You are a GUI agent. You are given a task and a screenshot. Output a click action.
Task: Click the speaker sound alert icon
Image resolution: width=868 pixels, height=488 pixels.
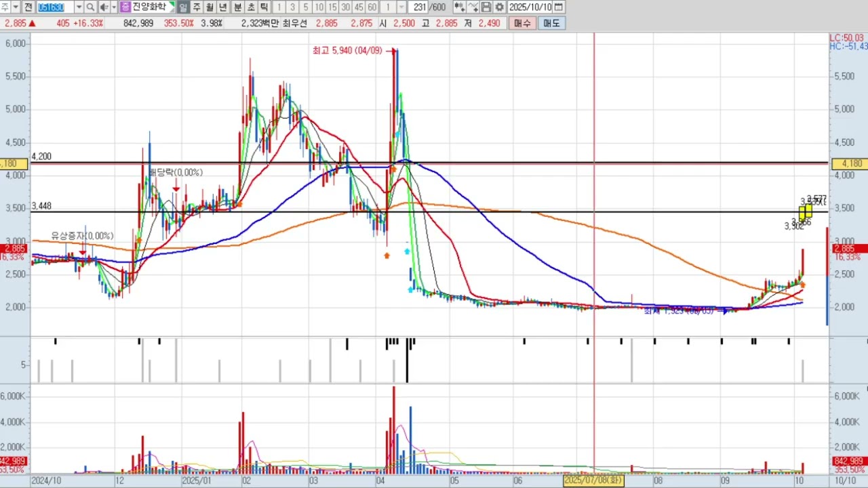pos(104,7)
